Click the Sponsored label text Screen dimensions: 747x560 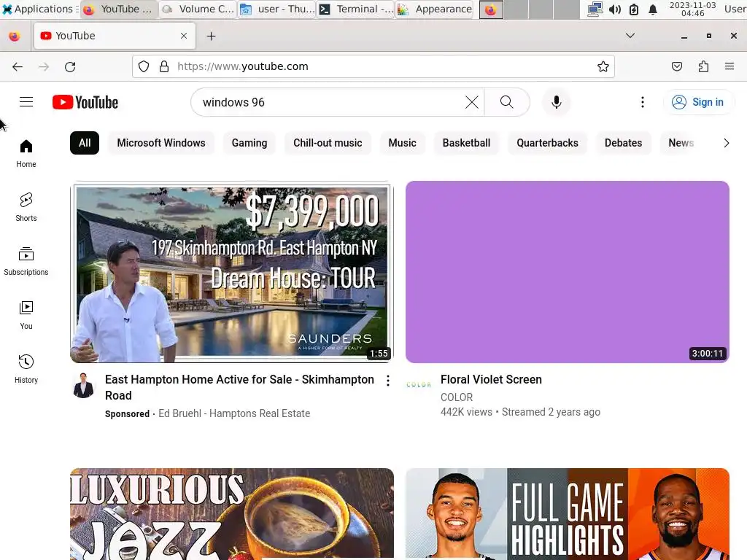point(127,414)
